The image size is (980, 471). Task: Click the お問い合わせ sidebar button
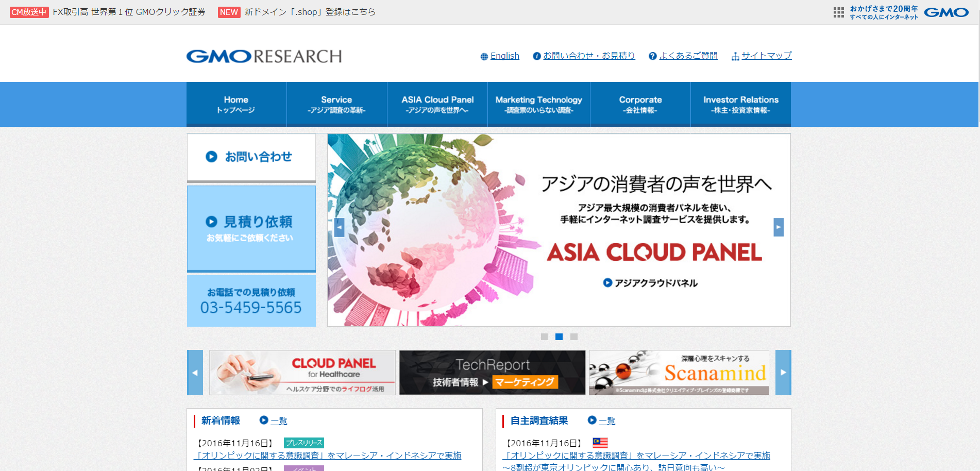click(251, 157)
